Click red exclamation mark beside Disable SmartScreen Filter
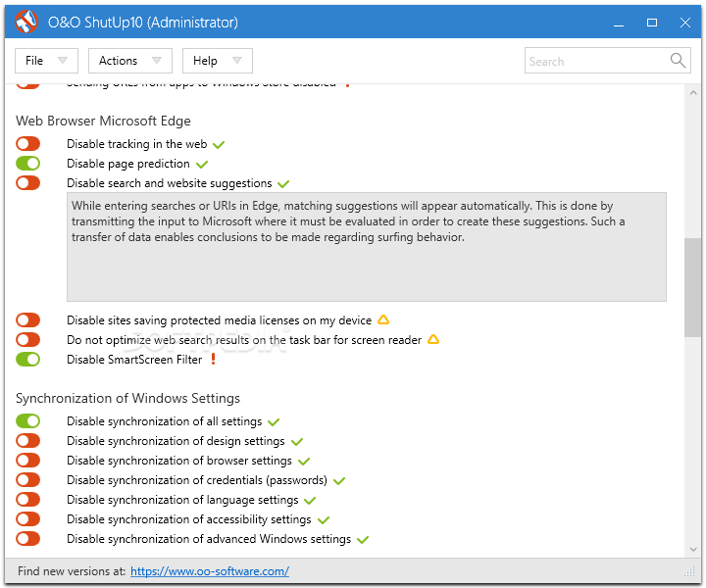 tap(214, 359)
